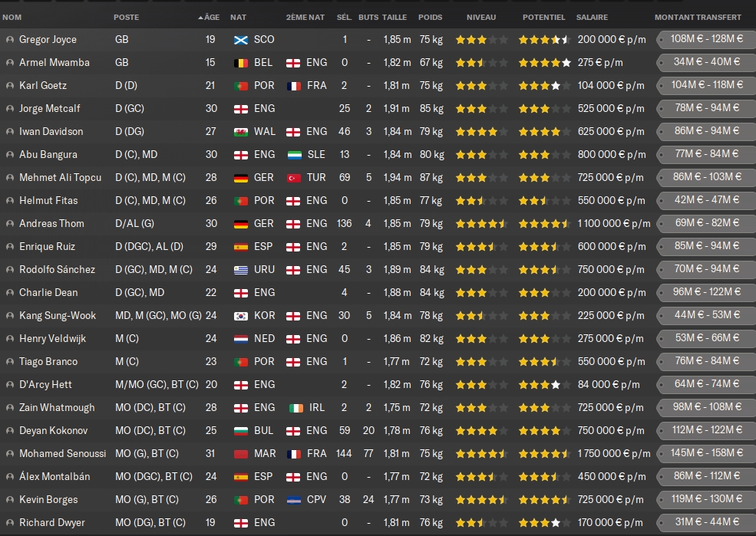The width and height of the screenshot is (756, 536).
Task: Sort by the POTENTIEL column header
Action: click(543, 18)
